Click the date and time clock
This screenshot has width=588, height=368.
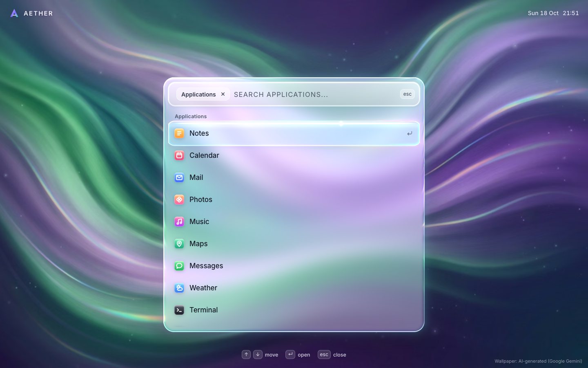point(553,13)
